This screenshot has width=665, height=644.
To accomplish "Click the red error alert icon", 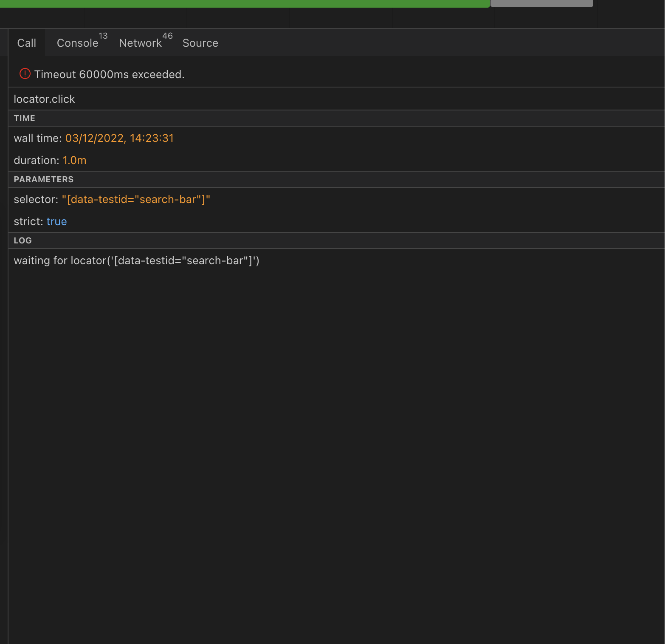I will pos(25,73).
